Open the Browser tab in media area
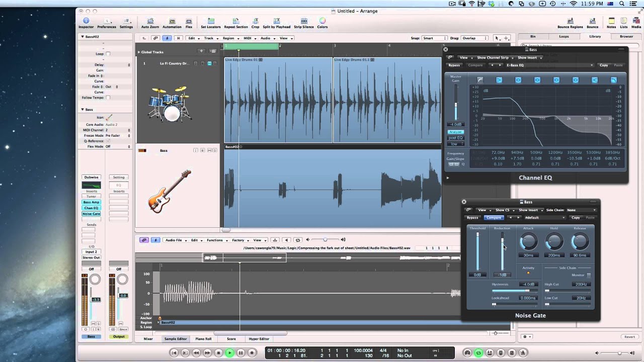 pos(626,36)
